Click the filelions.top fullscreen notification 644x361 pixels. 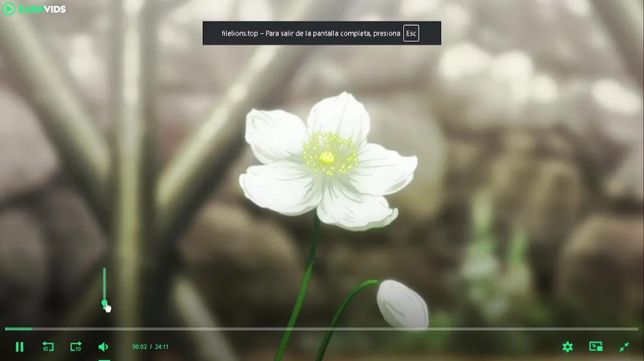(321, 33)
